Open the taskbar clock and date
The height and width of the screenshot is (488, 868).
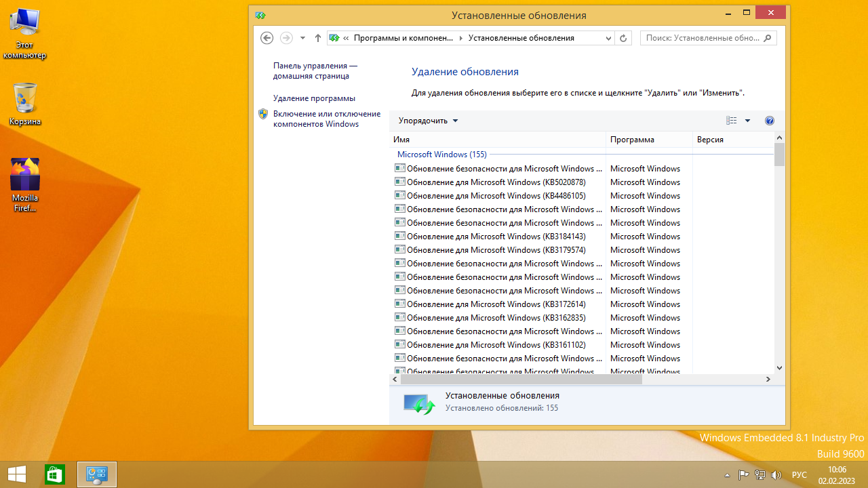[837, 474]
